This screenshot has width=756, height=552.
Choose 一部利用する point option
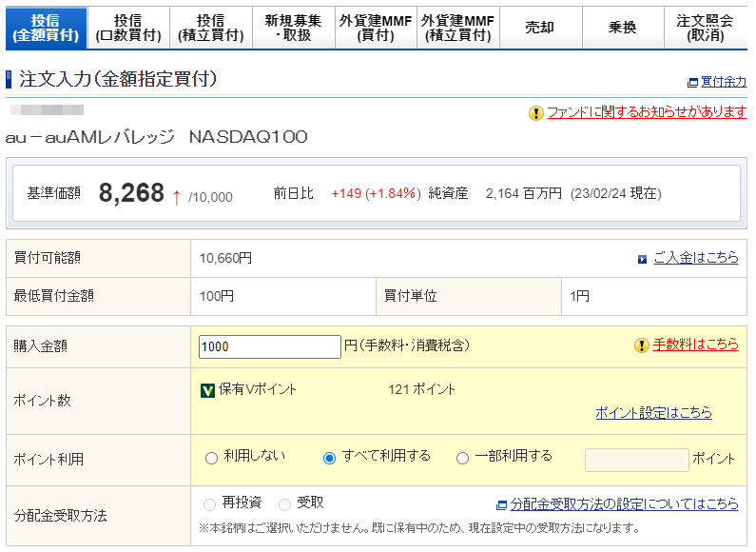pyautogui.click(x=463, y=458)
